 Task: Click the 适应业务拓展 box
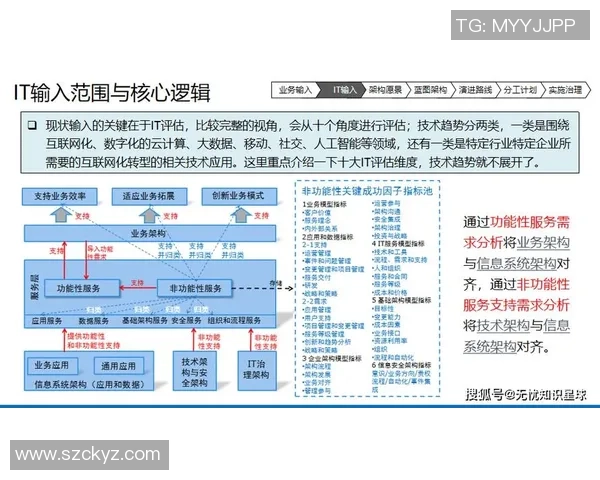tap(149, 196)
